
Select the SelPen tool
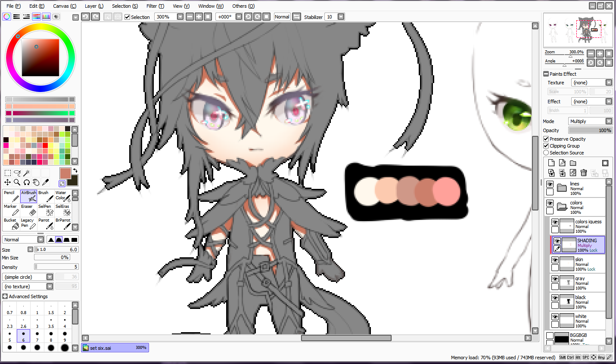(x=46, y=210)
